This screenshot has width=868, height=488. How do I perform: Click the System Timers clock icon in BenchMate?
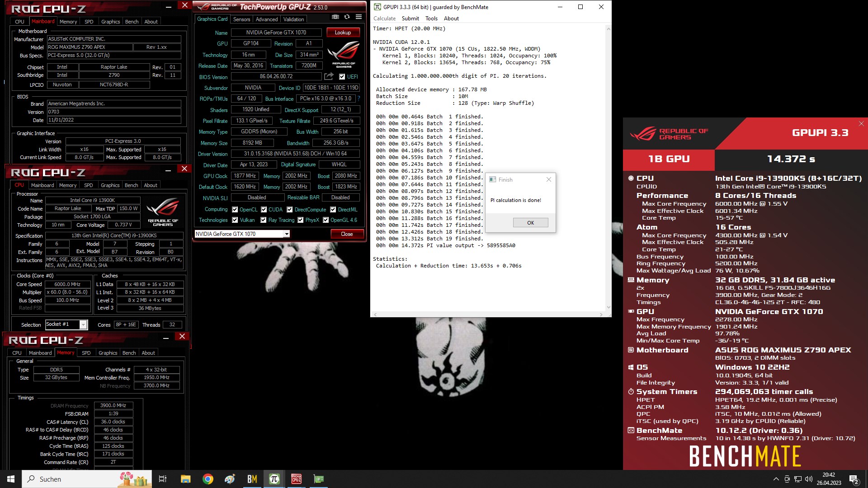(631, 392)
